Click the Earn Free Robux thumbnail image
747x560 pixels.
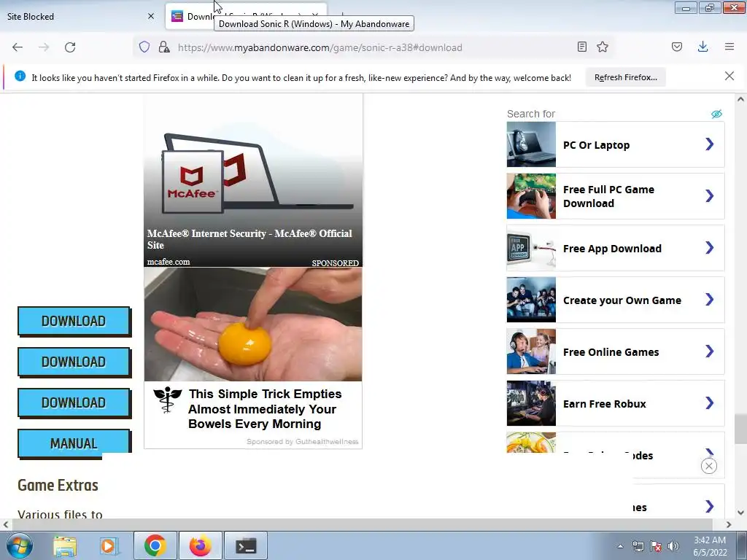click(x=531, y=403)
